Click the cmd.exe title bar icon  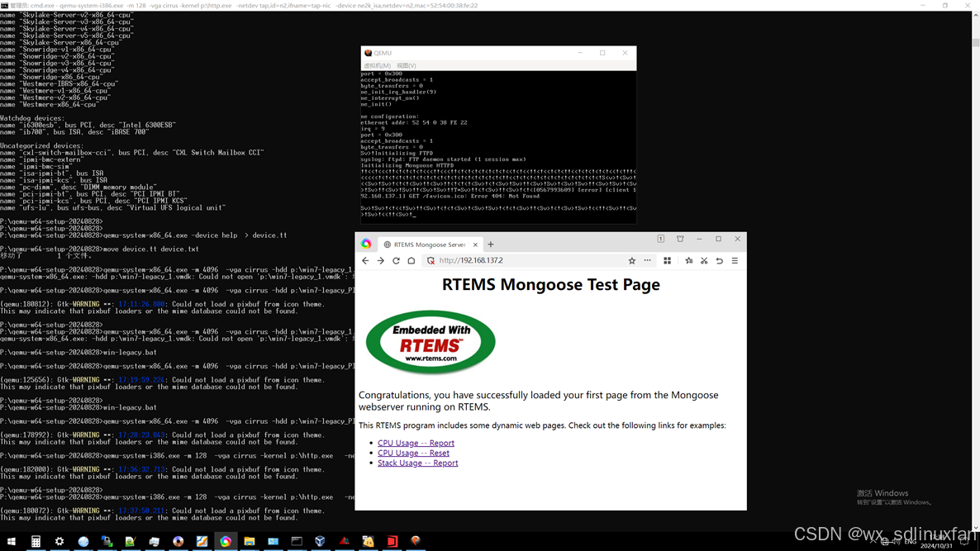(5, 5)
